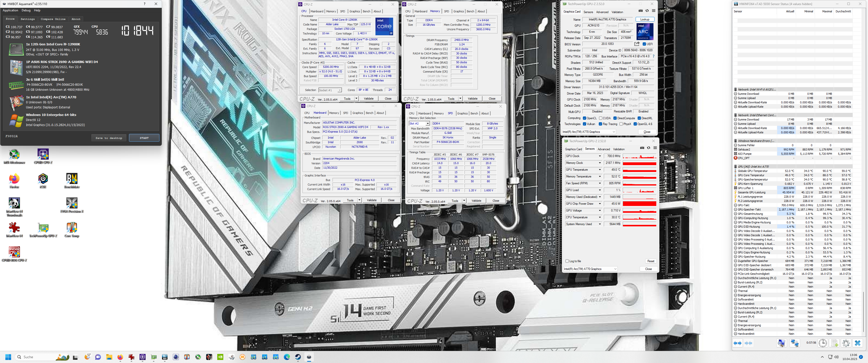This screenshot has width=868, height=363.
Task: Open Memory Clock sensor dropdown arrow
Action: pyautogui.click(x=600, y=163)
